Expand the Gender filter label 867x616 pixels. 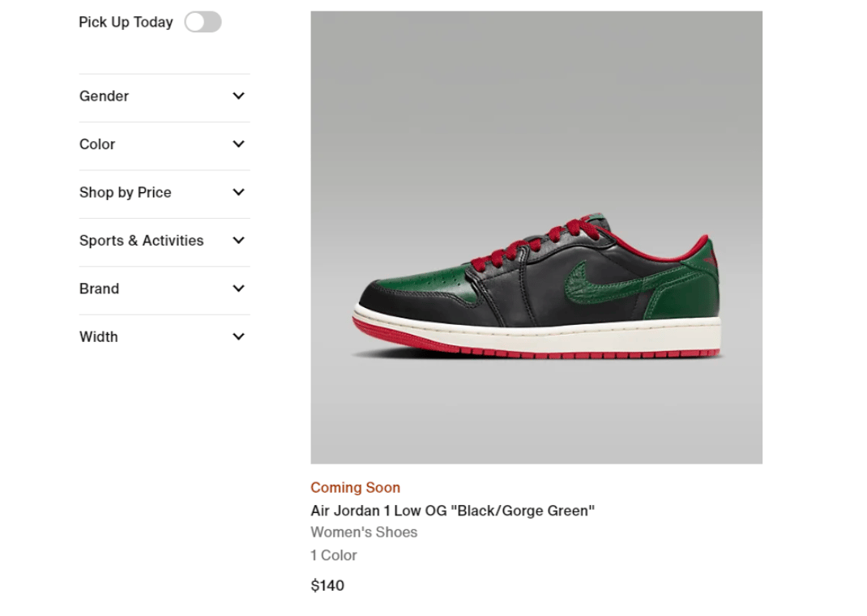pos(104,96)
